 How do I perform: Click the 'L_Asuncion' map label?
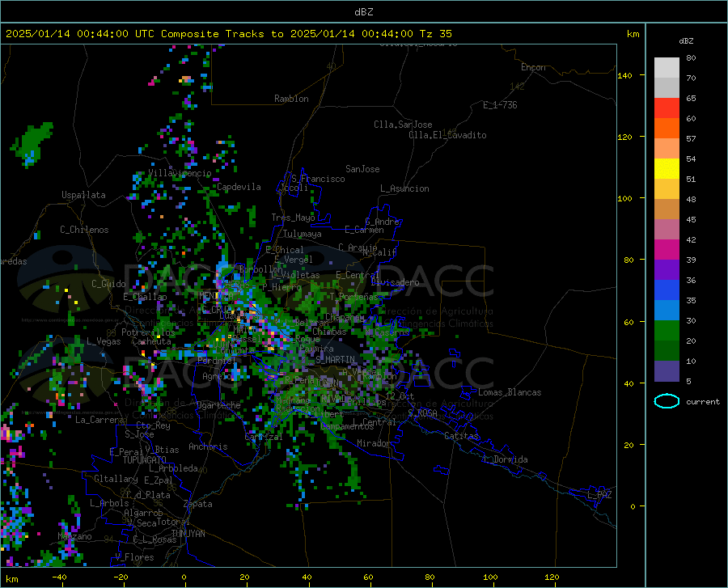[x=404, y=188]
